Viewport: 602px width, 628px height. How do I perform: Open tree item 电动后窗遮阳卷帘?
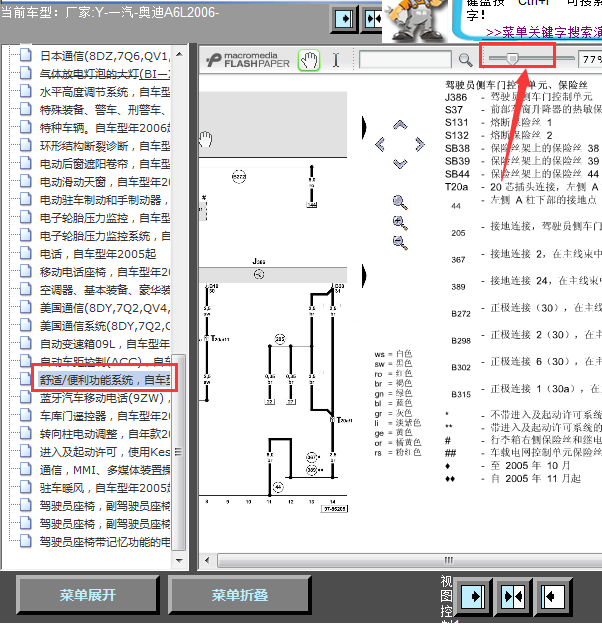(x=105, y=164)
